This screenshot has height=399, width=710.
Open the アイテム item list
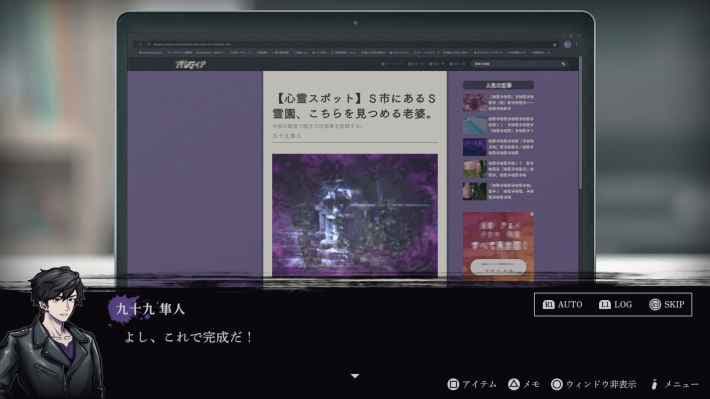(479, 385)
